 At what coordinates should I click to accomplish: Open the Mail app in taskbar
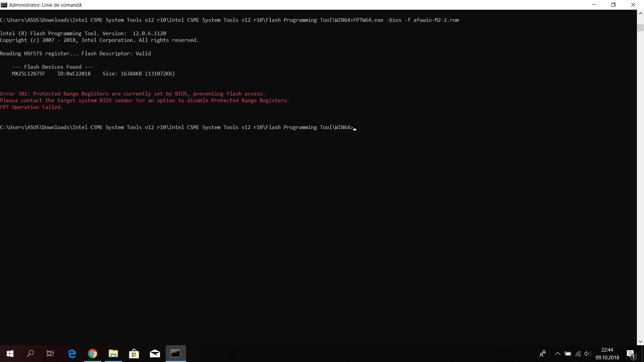pyautogui.click(x=155, y=353)
